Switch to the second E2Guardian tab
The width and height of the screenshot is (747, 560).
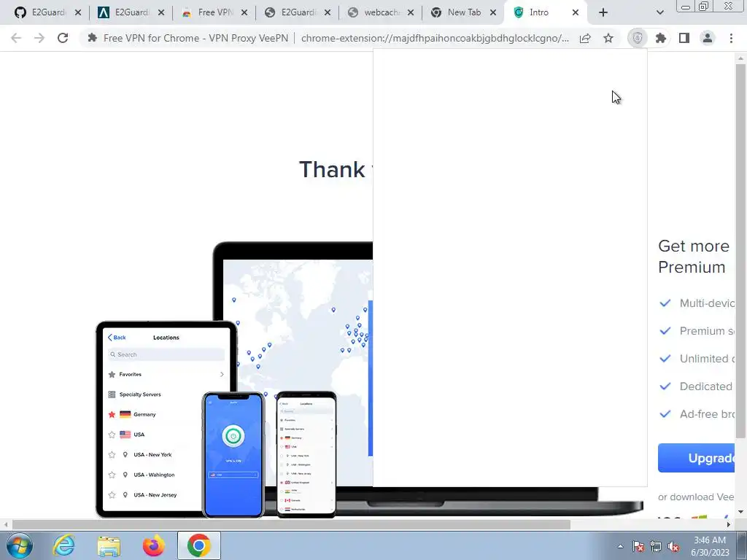click(x=124, y=12)
